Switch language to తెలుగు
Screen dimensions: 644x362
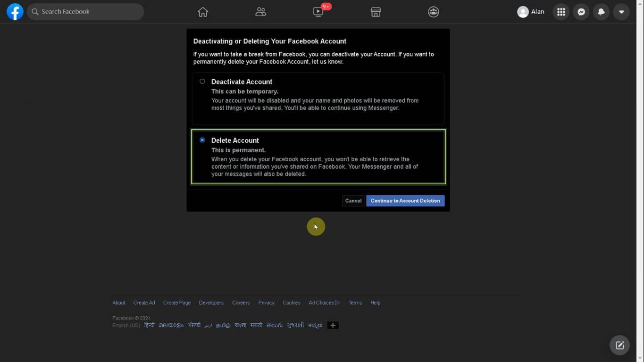[x=275, y=325]
